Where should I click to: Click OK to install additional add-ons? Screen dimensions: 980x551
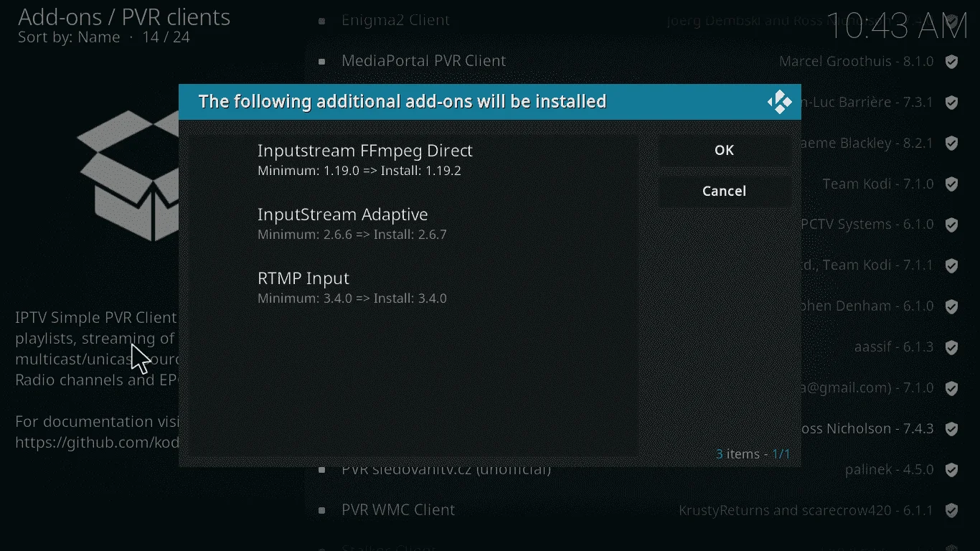click(x=725, y=150)
